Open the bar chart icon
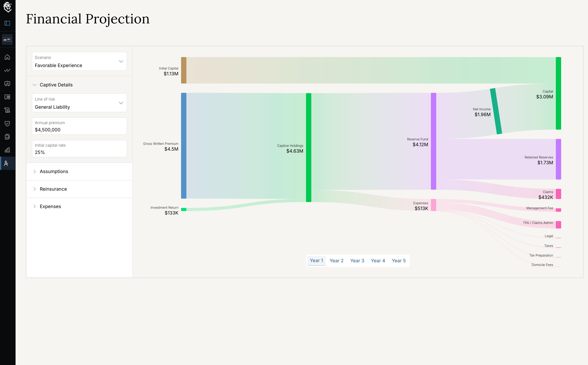588x365 pixels. 7,150
